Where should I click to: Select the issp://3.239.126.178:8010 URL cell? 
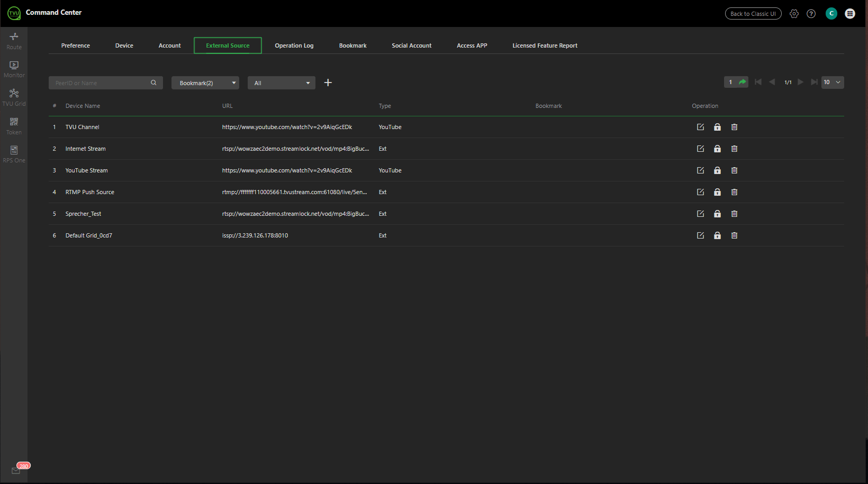pos(255,235)
